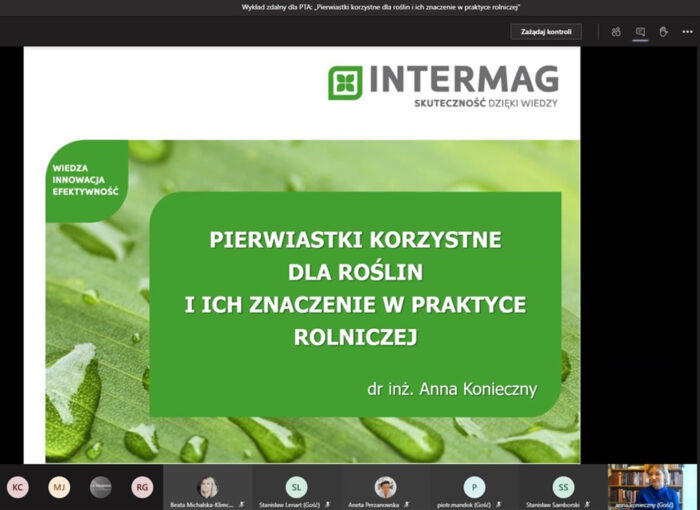Raise your hand in the meeting
The height and width of the screenshot is (510, 700).
click(x=663, y=32)
